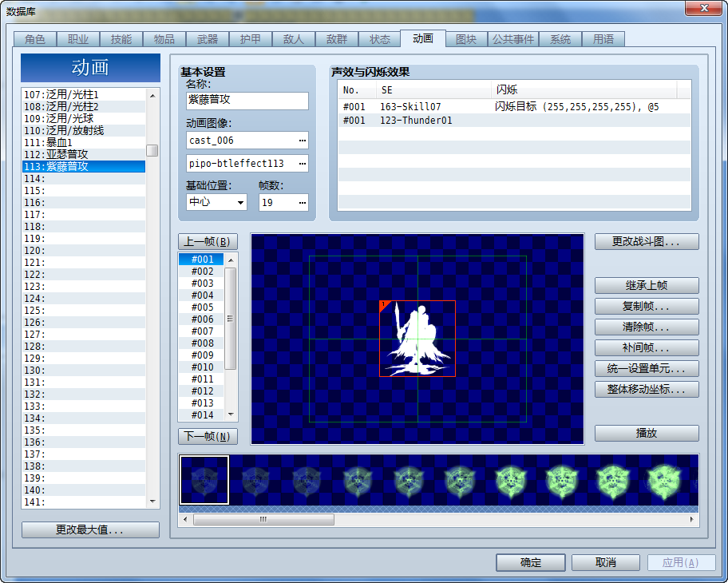
Task: Click the 清除帧... button
Action: [647, 327]
